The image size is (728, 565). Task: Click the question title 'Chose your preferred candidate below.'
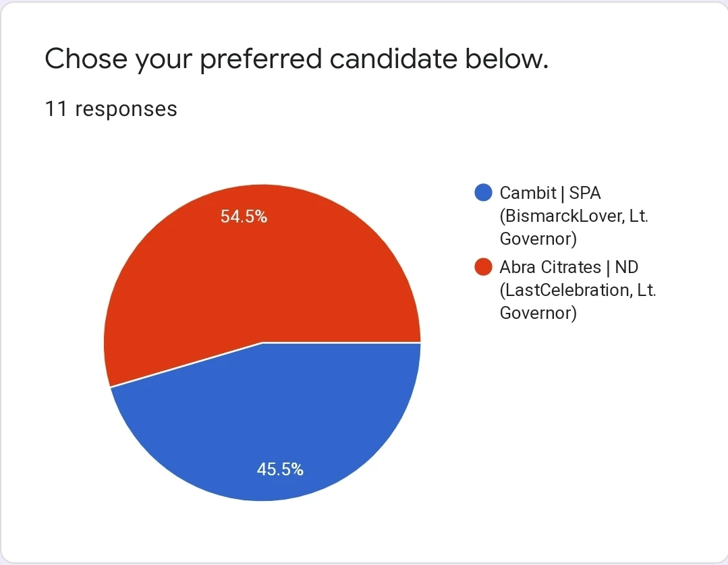(x=296, y=60)
